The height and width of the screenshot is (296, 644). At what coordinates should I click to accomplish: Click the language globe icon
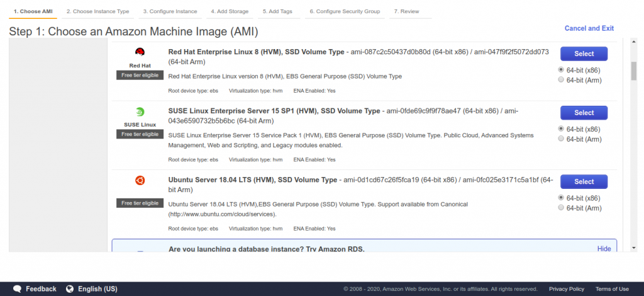coord(70,288)
